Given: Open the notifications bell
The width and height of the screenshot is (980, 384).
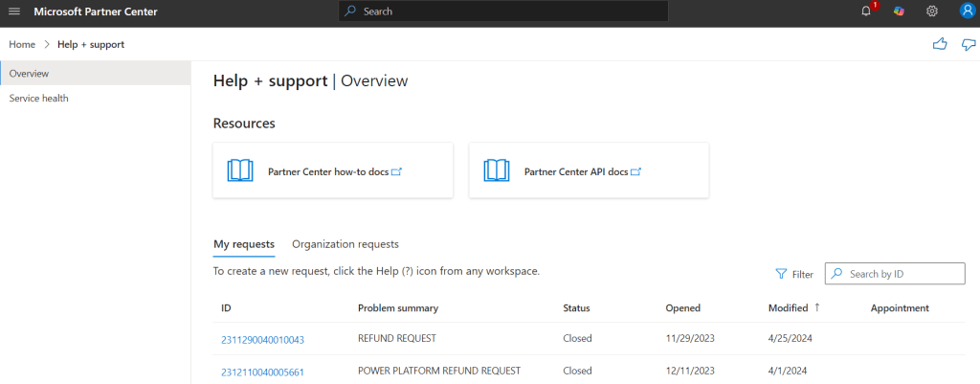Looking at the screenshot, I should [867, 11].
